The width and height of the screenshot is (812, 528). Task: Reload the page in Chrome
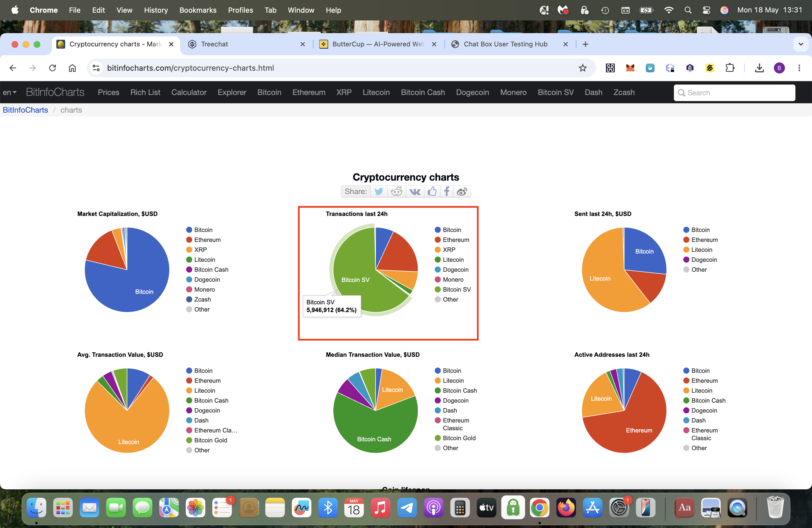(x=52, y=68)
